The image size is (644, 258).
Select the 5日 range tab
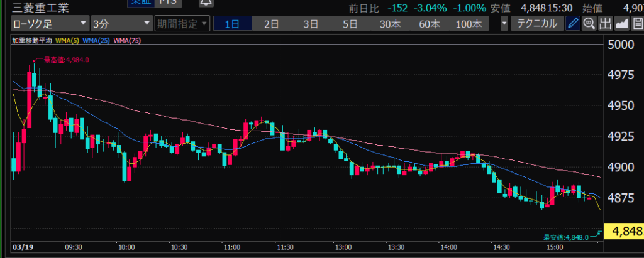coord(350,24)
